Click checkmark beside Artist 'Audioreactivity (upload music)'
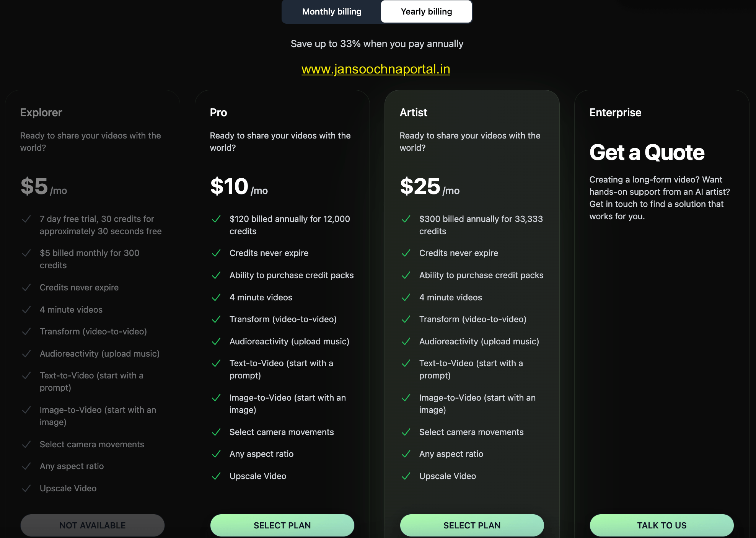This screenshot has height=538, width=756. [406, 341]
